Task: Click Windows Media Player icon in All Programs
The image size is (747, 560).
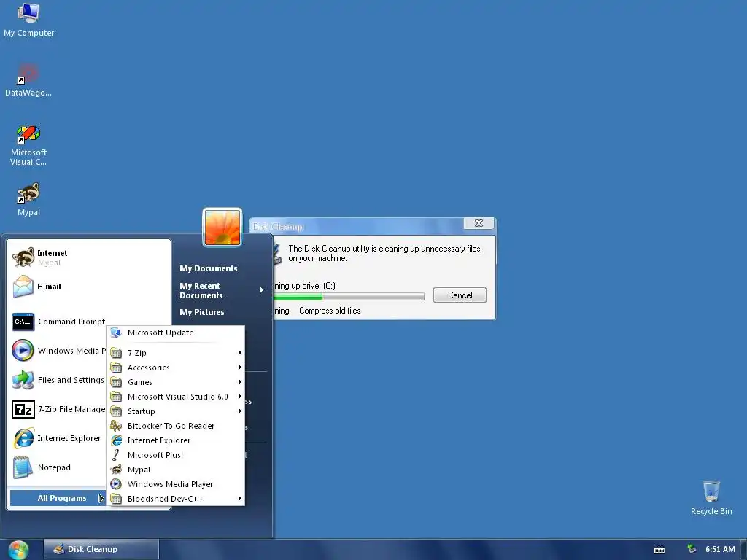Action: (x=116, y=484)
